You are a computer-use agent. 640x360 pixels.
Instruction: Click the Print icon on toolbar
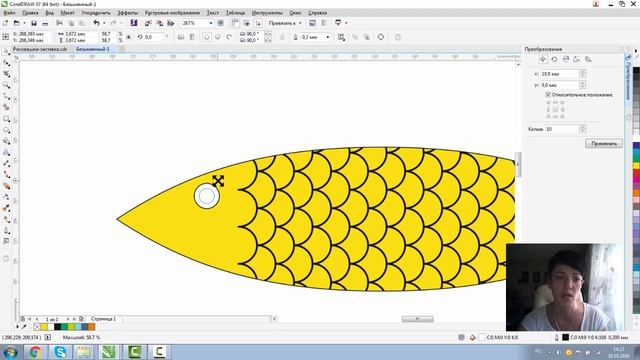pos(45,23)
